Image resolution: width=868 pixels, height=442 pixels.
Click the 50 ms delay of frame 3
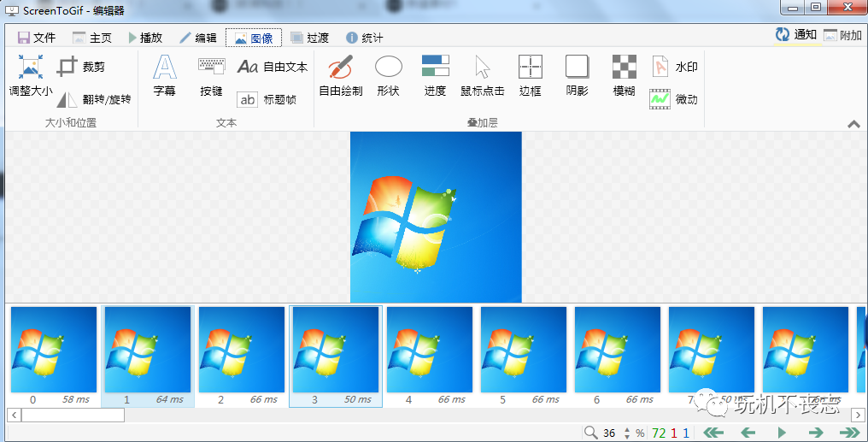(358, 399)
